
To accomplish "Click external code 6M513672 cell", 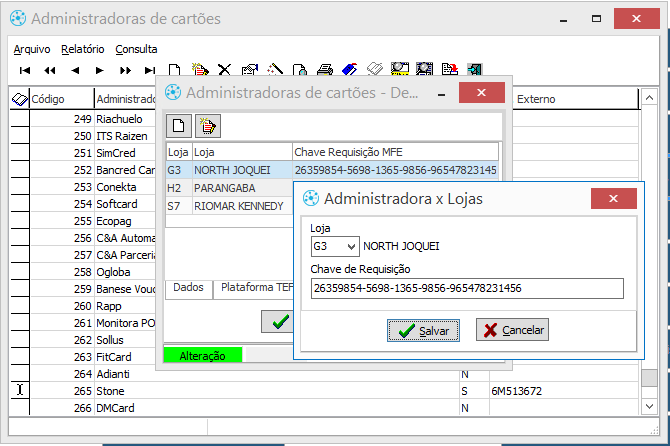I will 564,391.
